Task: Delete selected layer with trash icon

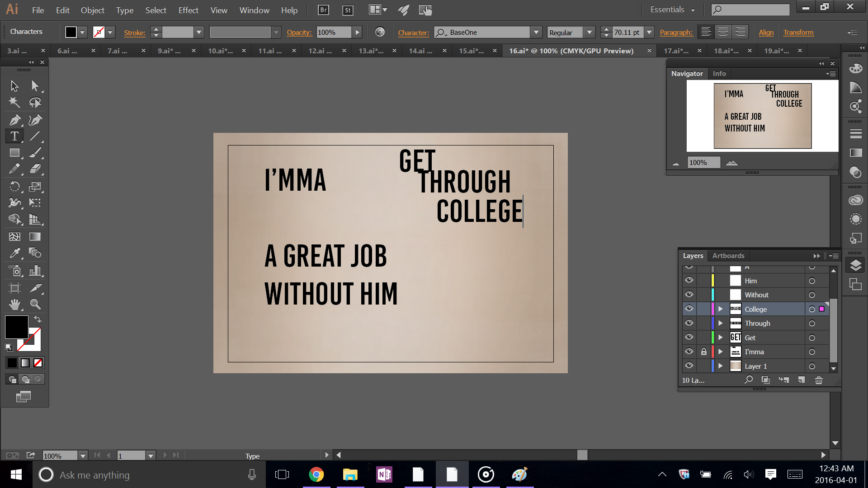Action: click(x=819, y=380)
